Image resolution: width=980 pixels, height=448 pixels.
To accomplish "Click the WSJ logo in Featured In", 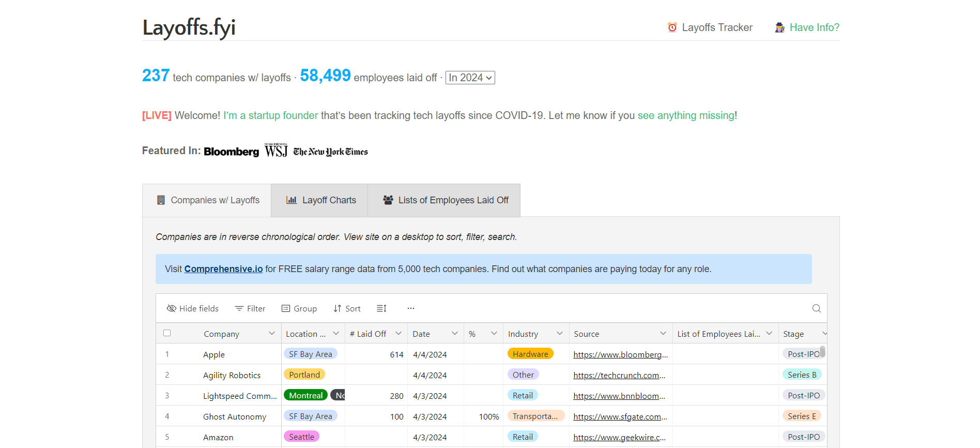I will point(276,150).
